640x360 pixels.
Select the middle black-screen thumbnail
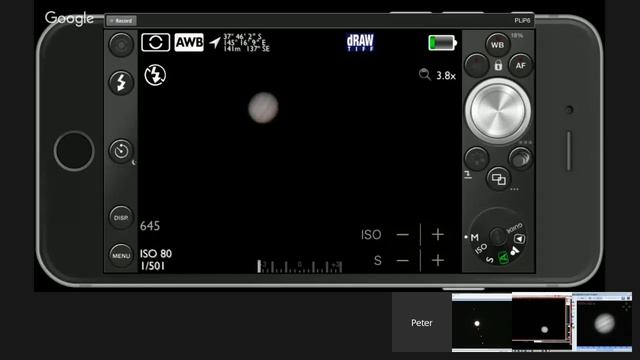coord(542,322)
